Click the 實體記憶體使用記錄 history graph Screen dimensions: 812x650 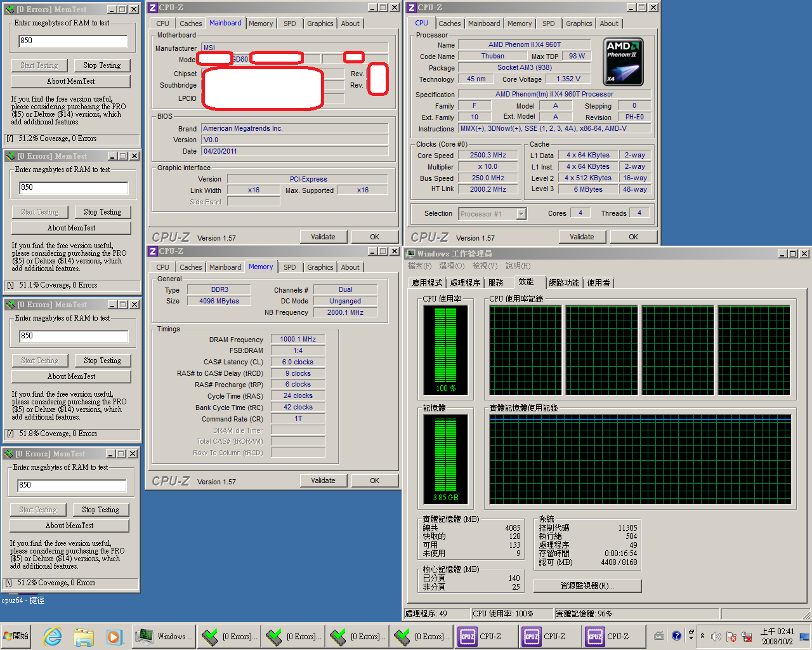coord(640,460)
